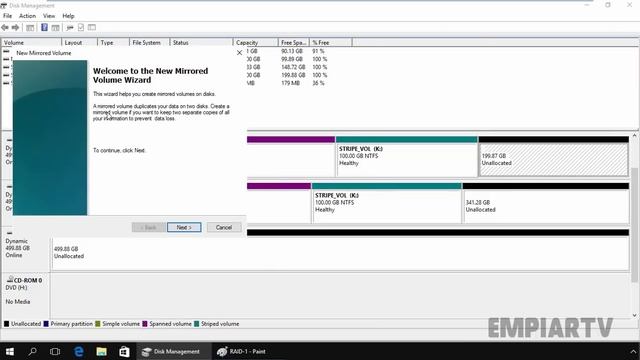Open the View menu
This screenshot has width=640, height=360.
pos(49,16)
